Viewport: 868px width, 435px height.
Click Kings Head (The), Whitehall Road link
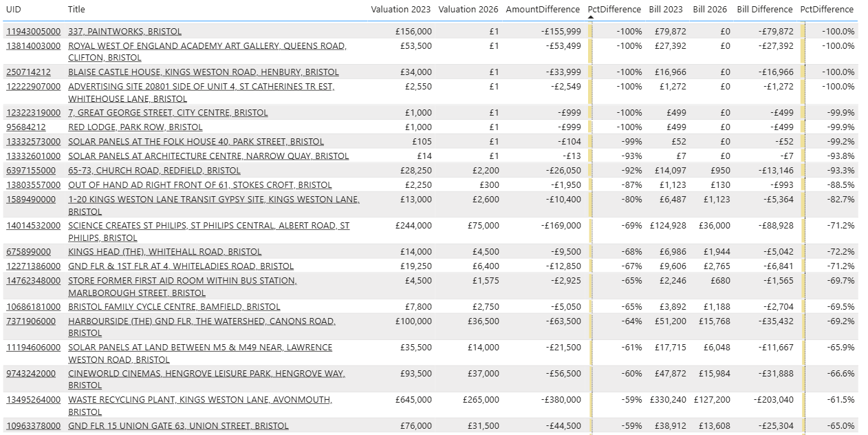tap(164, 252)
